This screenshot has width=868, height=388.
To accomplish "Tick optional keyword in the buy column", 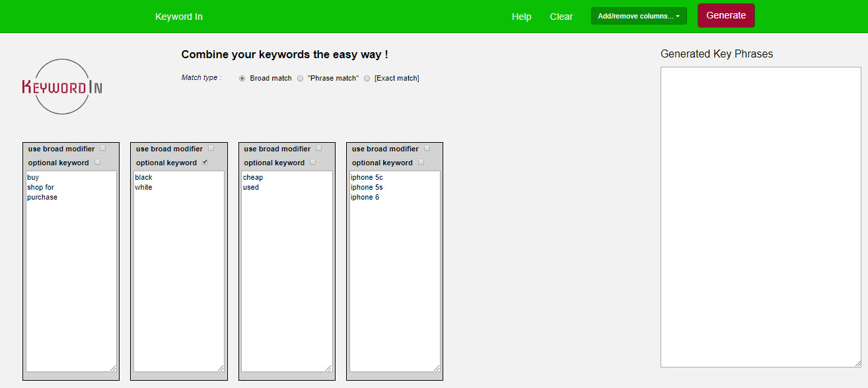I will (97, 162).
